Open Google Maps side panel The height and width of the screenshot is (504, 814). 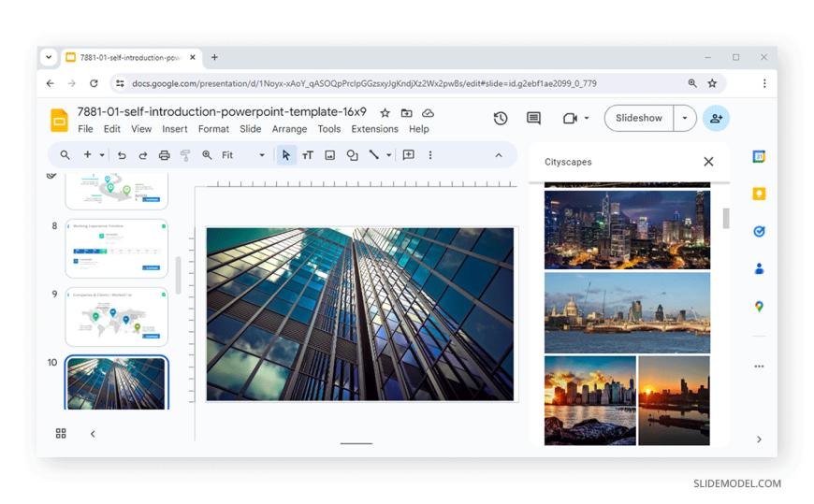(x=759, y=307)
